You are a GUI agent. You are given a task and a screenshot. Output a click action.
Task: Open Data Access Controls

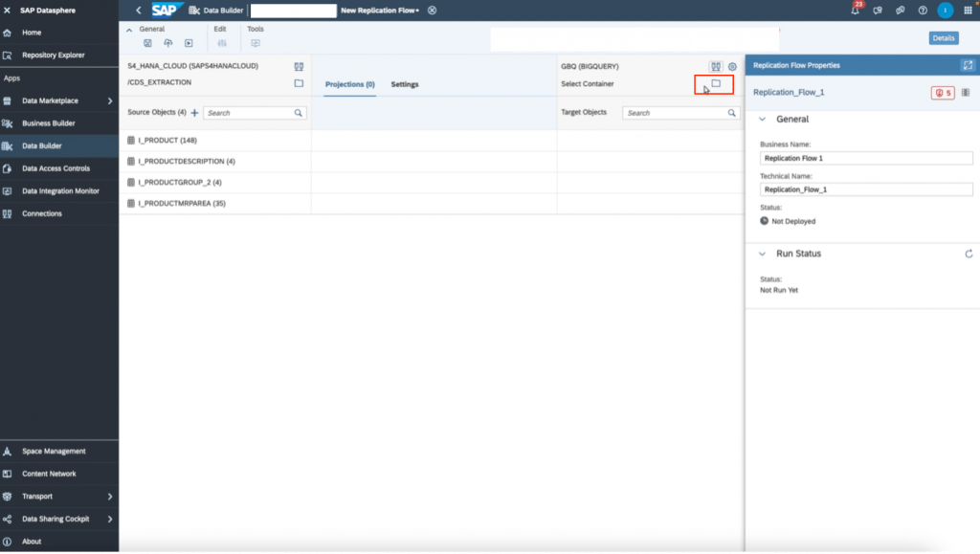58,168
